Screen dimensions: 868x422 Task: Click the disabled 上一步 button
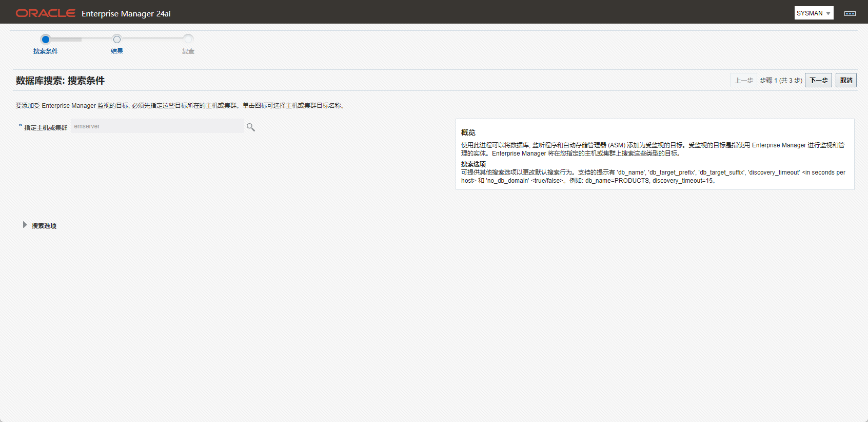(743, 80)
